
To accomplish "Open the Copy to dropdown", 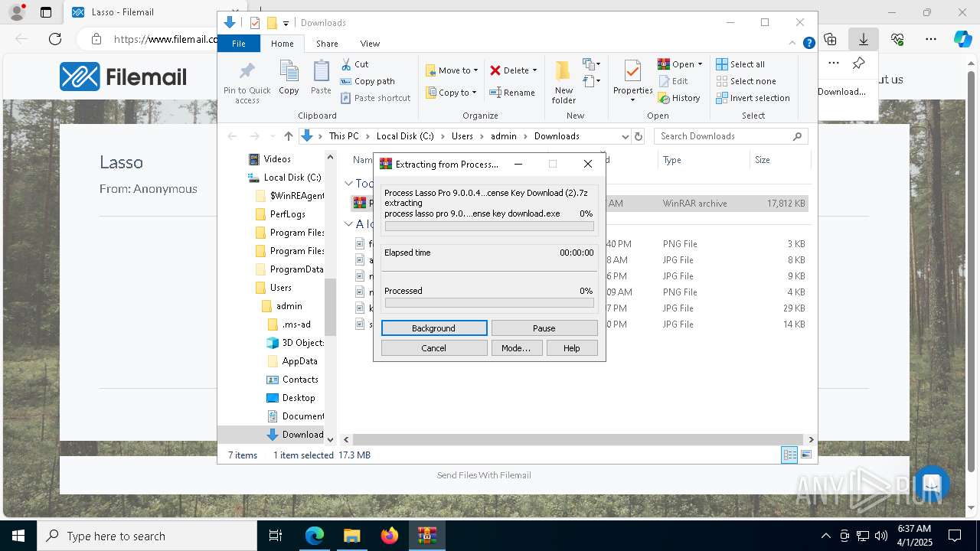I will click(451, 93).
